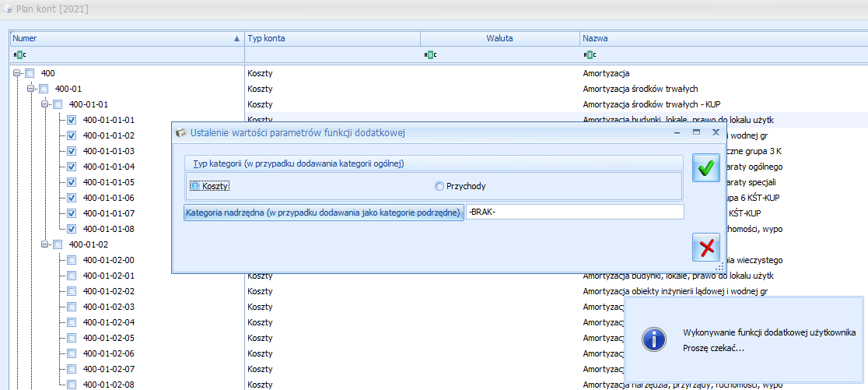
Task: Check the checkbox for account 400-01-02-06
Action: 72,353
